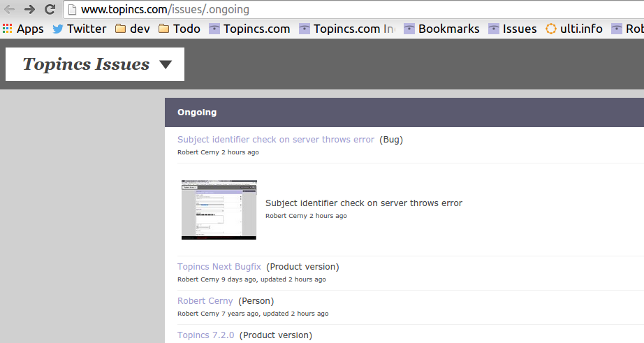Viewport: 644px width, 343px height.
Task: Click the browser back arrow
Action: pos(9,10)
